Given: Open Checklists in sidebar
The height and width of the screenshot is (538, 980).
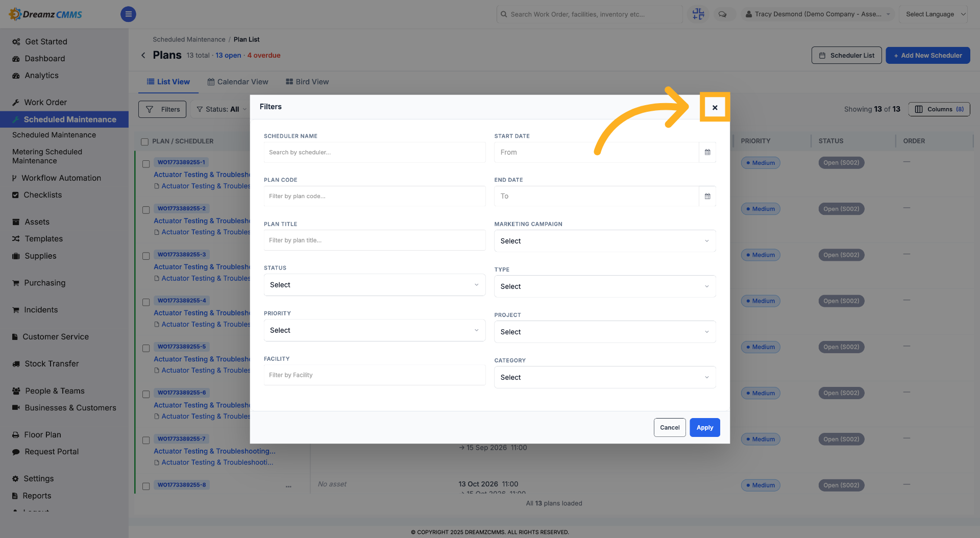Looking at the screenshot, I should pos(43,194).
